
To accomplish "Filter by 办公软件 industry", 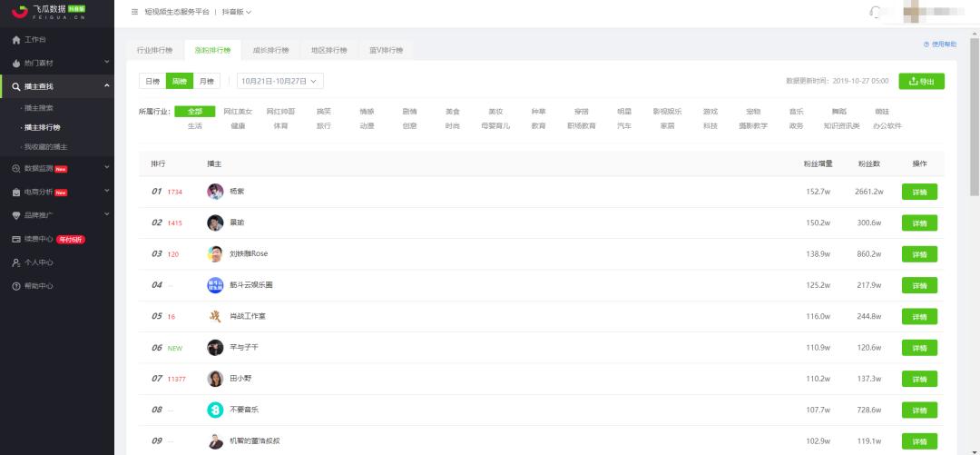I will [887, 126].
